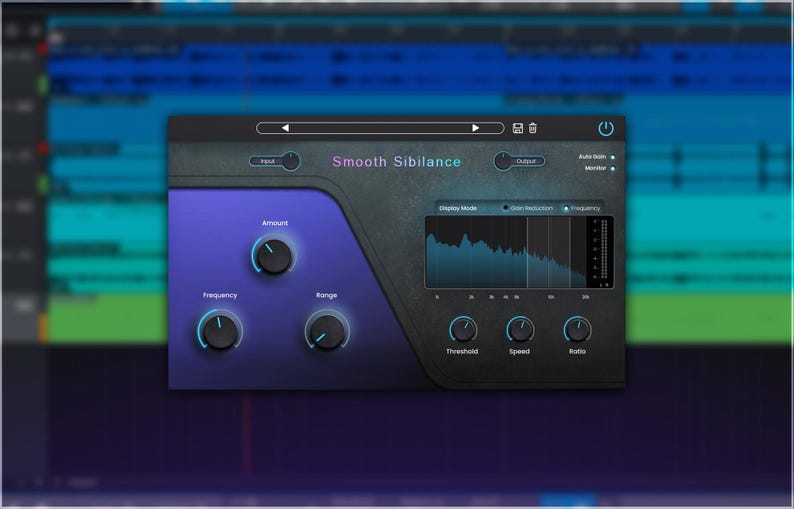This screenshot has width=794, height=509.
Task: Select Frequency display mode
Action: (566, 208)
